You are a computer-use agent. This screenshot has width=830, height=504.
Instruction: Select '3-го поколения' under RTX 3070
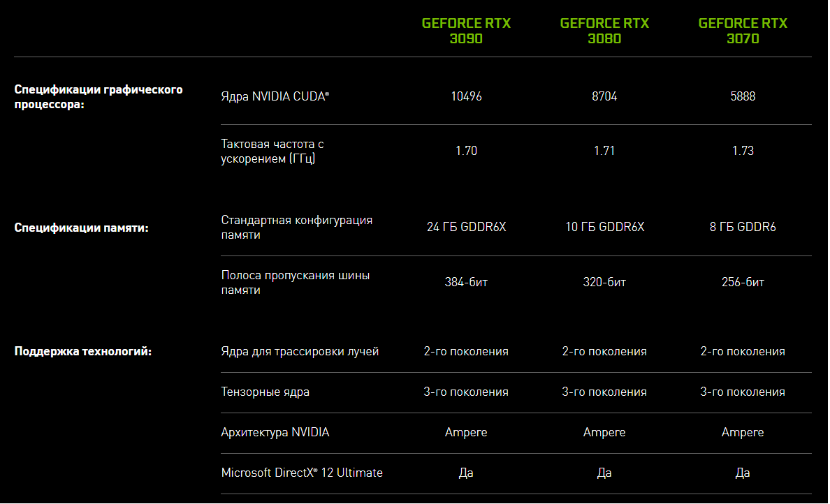pyautogui.click(x=743, y=392)
